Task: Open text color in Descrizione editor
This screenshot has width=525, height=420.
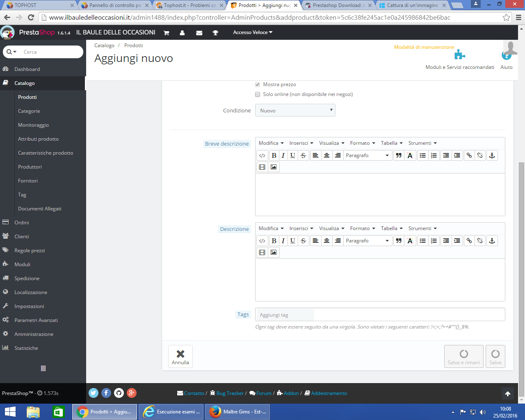Action: 410,241
